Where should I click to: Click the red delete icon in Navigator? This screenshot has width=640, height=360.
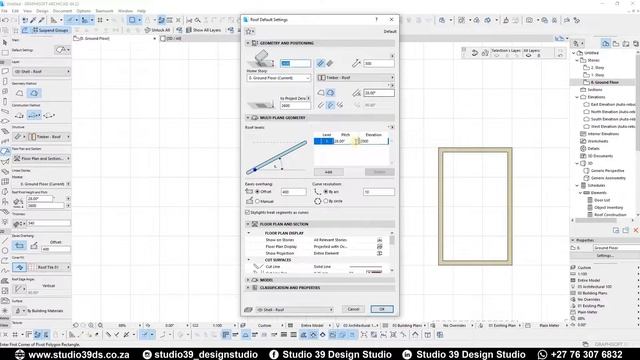pyautogui.click(x=636, y=231)
